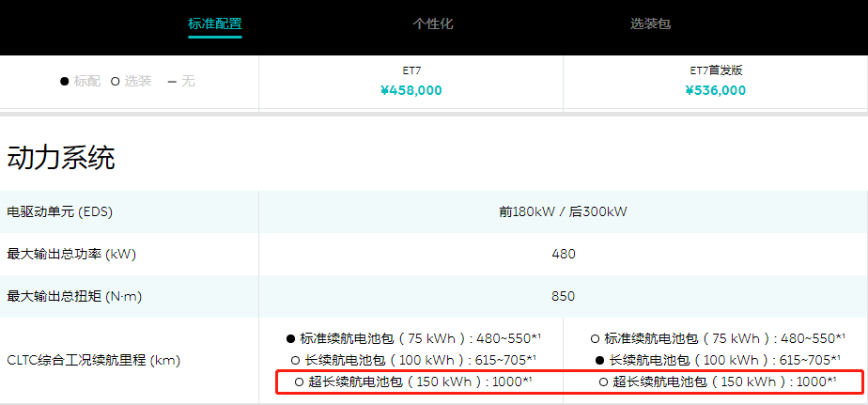Go to the 选装包 tab

click(650, 23)
